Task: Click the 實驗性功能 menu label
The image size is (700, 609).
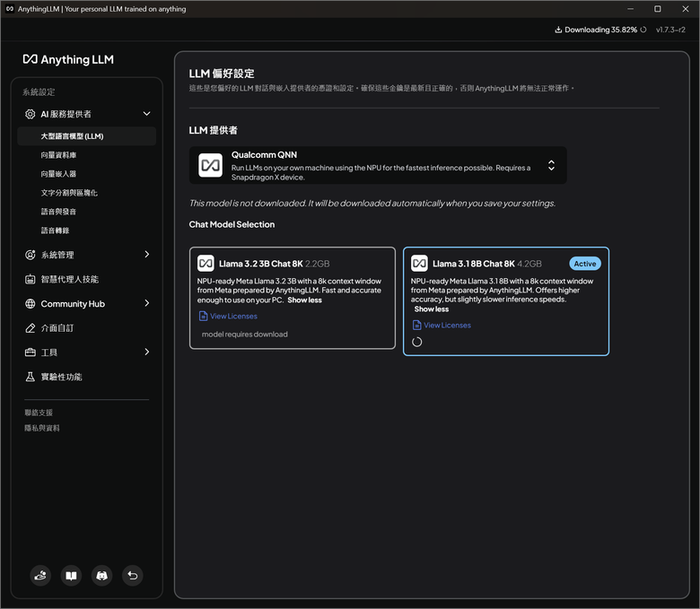Action: 62,377
